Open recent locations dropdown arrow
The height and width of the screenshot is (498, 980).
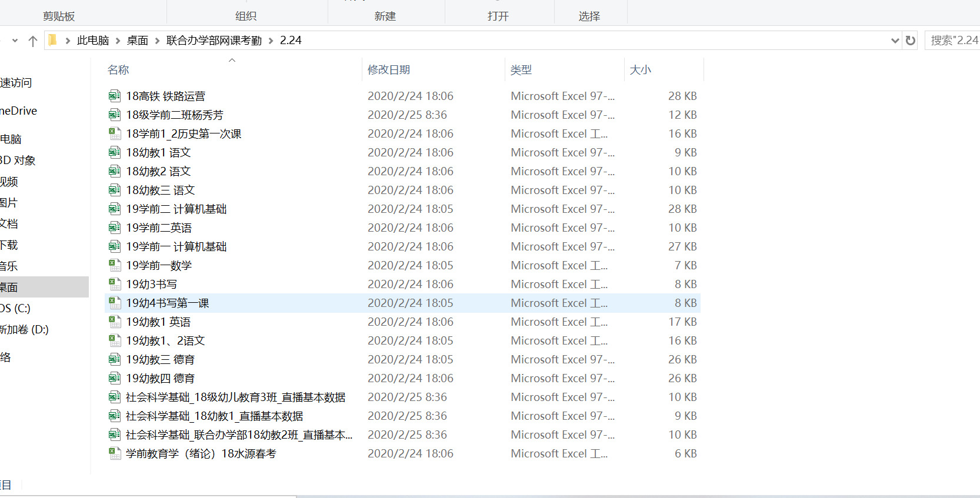pos(15,41)
